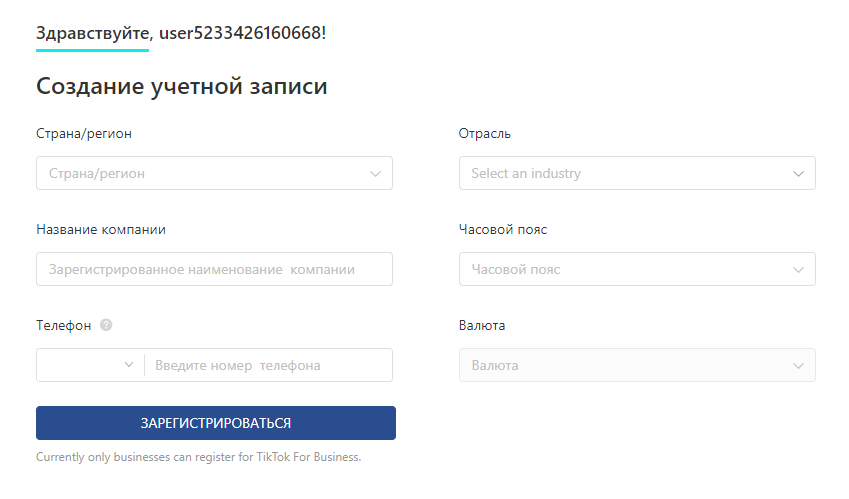Open the phone country code selector
Viewport: 849px width, 499px height.
pos(90,365)
